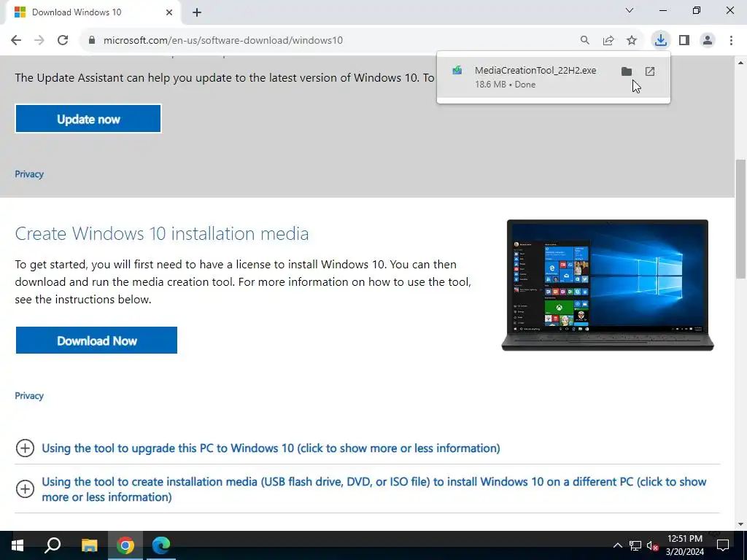747x560 pixels.
Task: Click the forward navigation arrow
Action: click(39, 41)
